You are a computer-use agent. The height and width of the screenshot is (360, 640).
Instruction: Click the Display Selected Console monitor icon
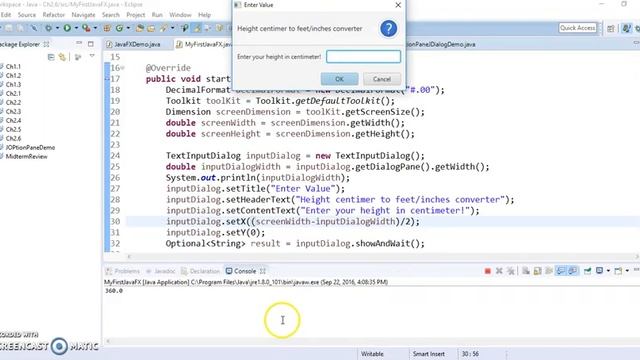(x=599, y=271)
